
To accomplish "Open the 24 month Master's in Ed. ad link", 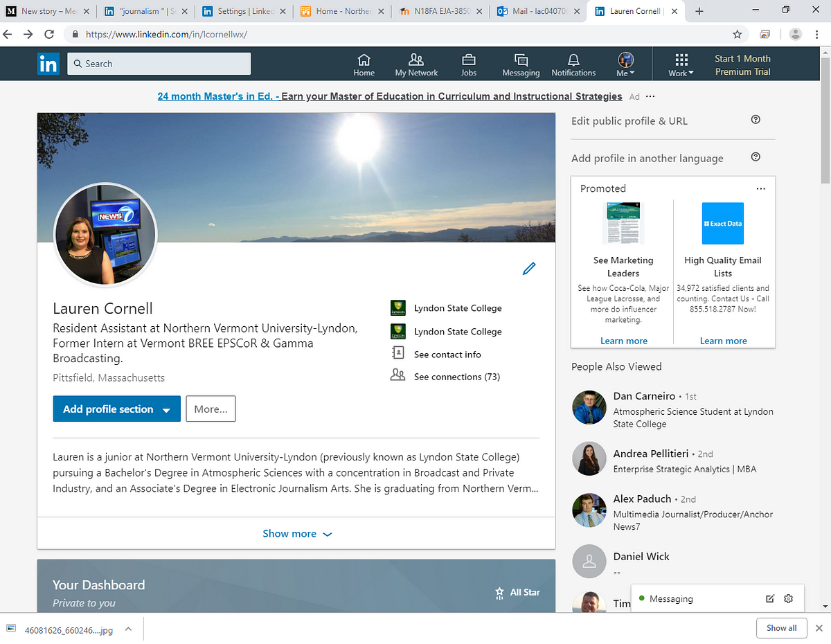I will (390, 96).
